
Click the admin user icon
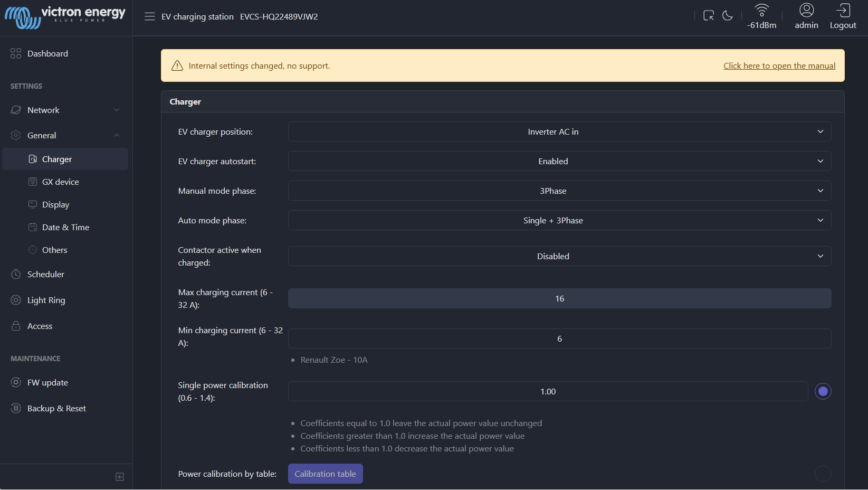pos(806,10)
